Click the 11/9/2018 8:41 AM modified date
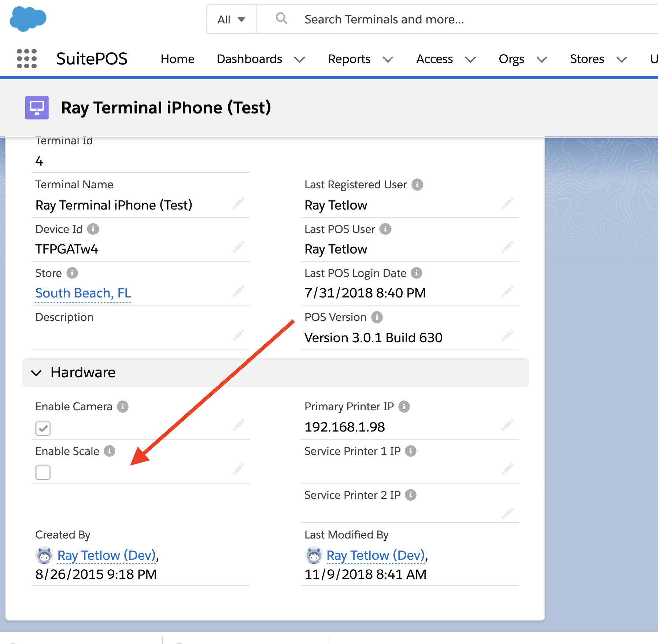This screenshot has height=644, width=658. click(x=366, y=574)
